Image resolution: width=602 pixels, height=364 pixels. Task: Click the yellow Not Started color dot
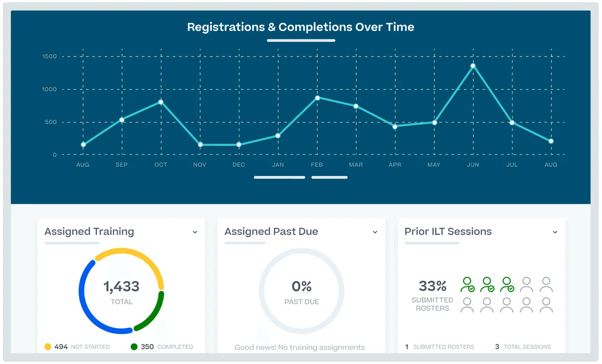pyautogui.click(x=47, y=346)
